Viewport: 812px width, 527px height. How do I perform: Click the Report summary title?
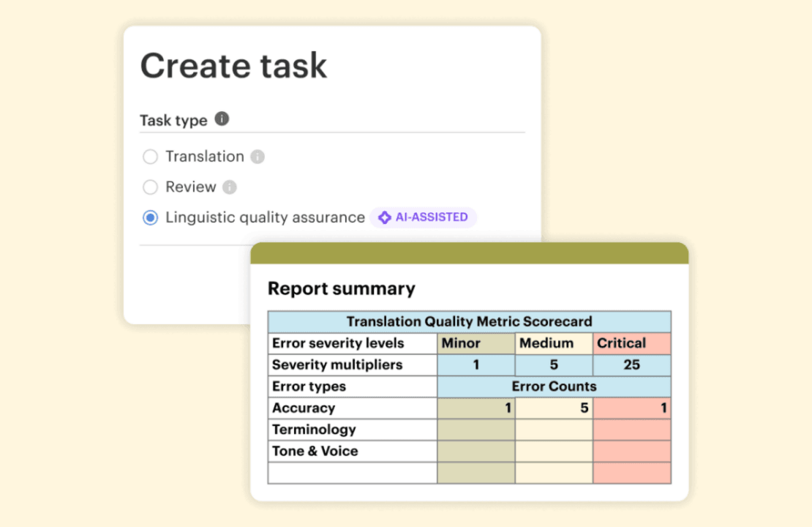(341, 288)
